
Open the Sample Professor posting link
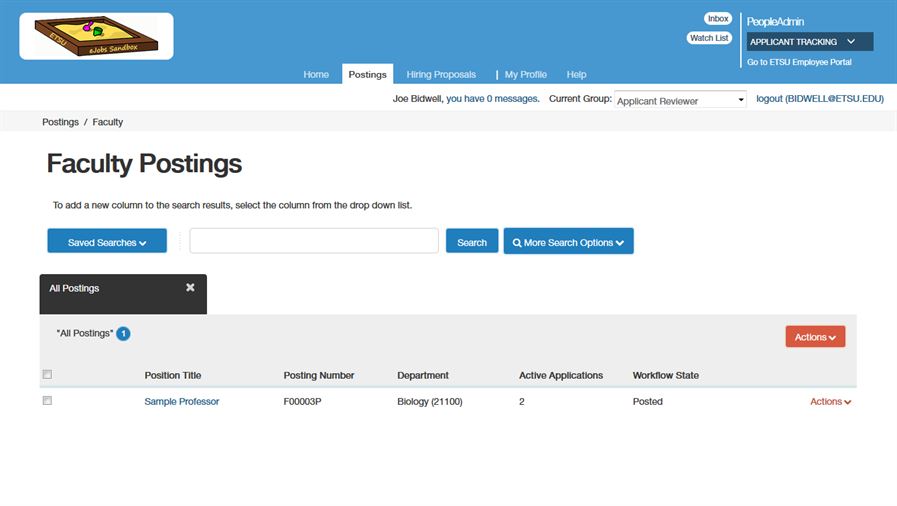click(181, 402)
